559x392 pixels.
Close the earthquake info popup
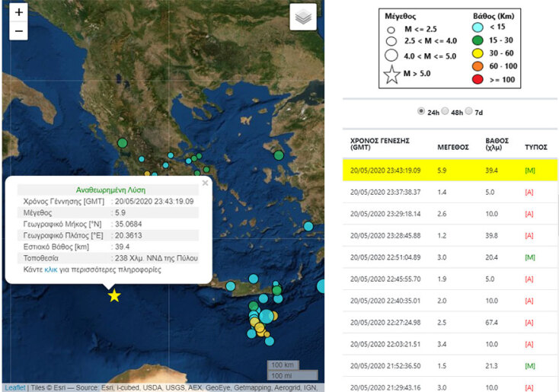(x=204, y=183)
